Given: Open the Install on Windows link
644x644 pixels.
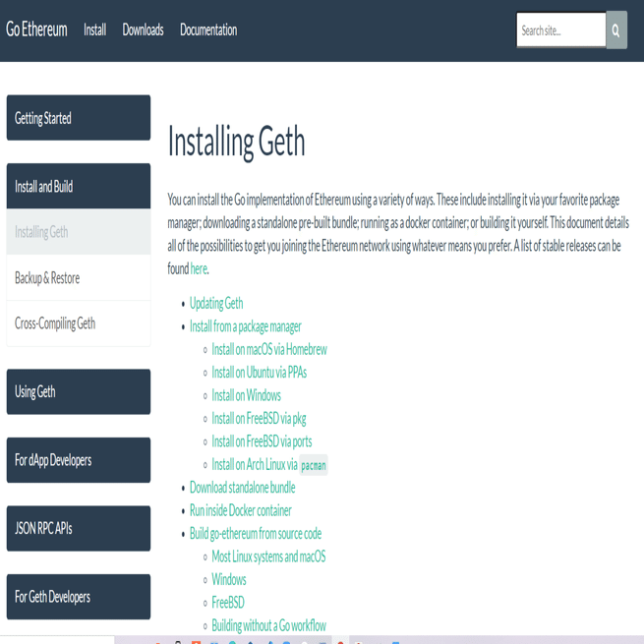Looking at the screenshot, I should (x=247, y=395).
